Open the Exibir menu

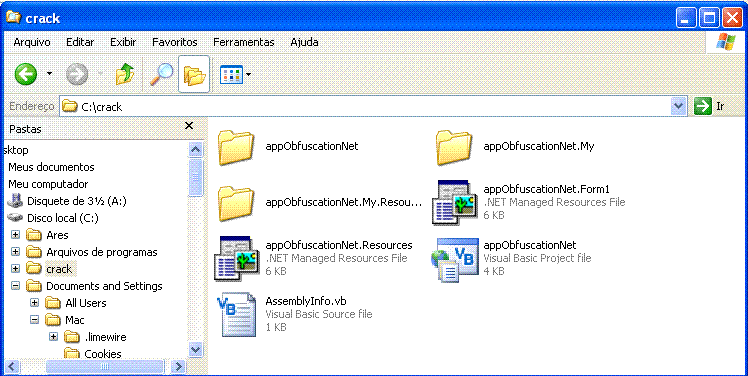[123, 42]
